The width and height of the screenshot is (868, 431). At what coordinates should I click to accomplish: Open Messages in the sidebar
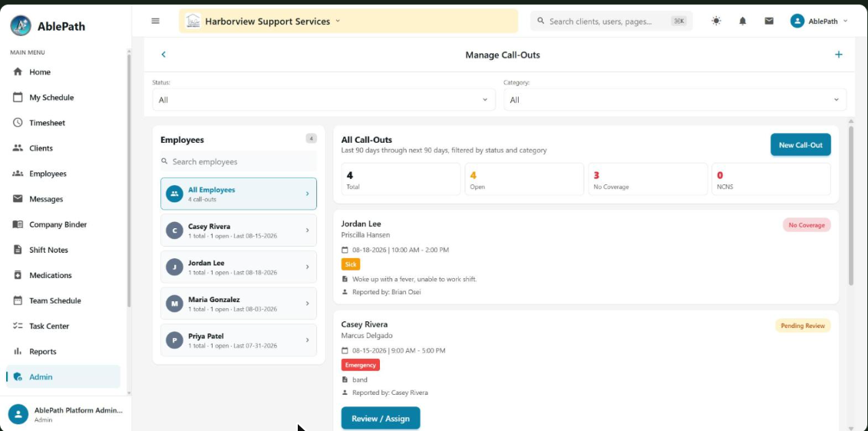click(63, 200)
